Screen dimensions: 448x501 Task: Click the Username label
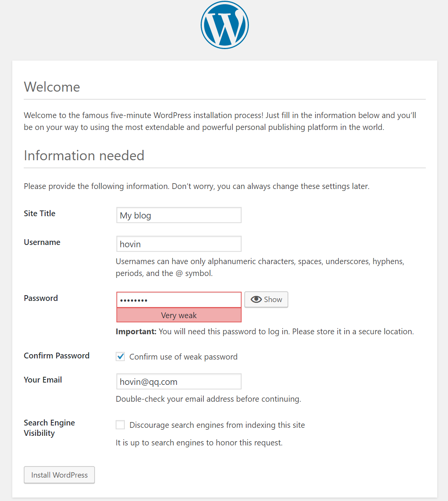[x=42, y=242]
